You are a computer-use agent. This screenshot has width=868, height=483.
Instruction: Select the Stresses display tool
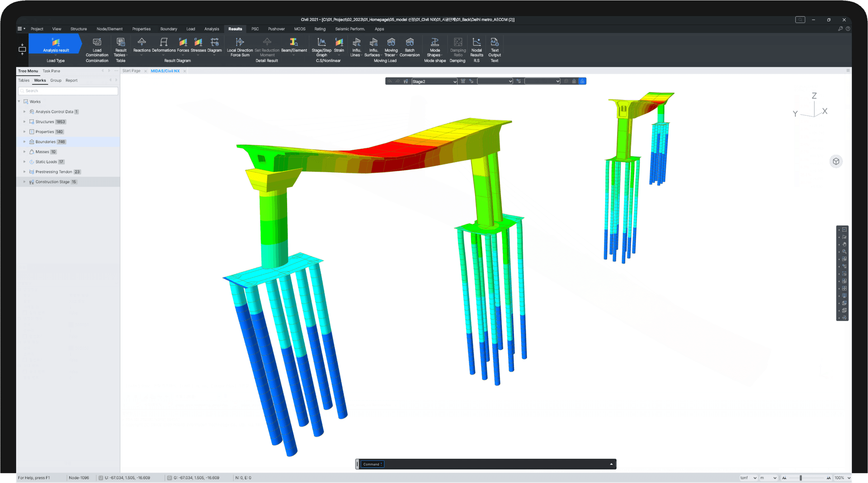click(x=198, y=47)
